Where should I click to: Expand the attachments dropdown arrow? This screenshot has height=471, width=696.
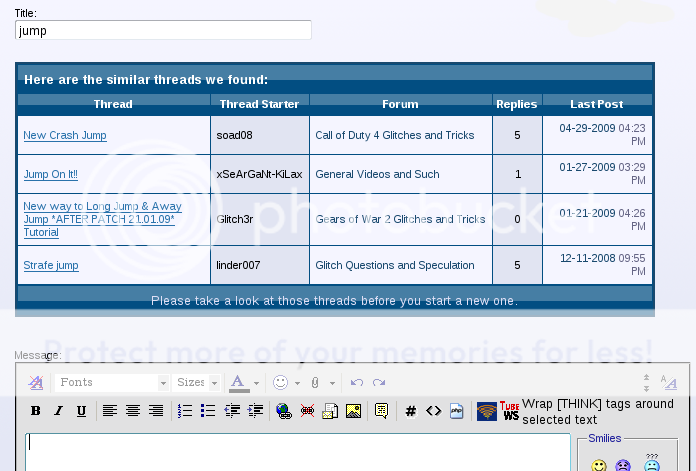coord(332,383)
